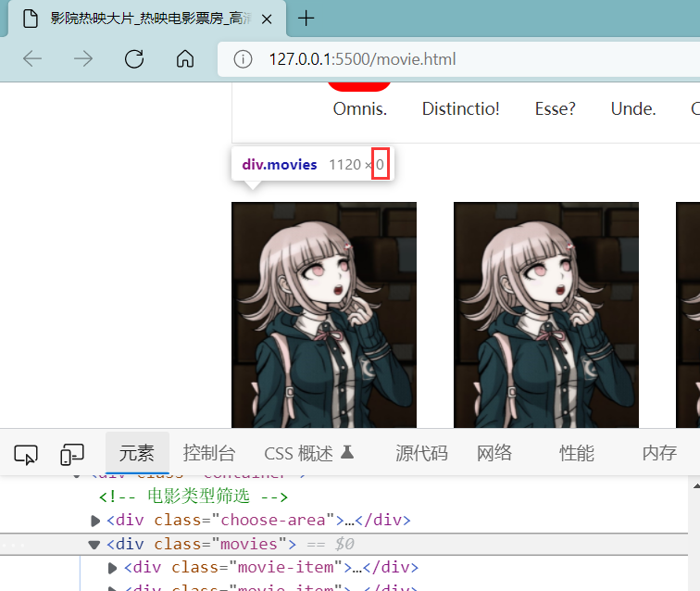
Task: Select the Unde. category link
Action: click(x=633, y=108)
